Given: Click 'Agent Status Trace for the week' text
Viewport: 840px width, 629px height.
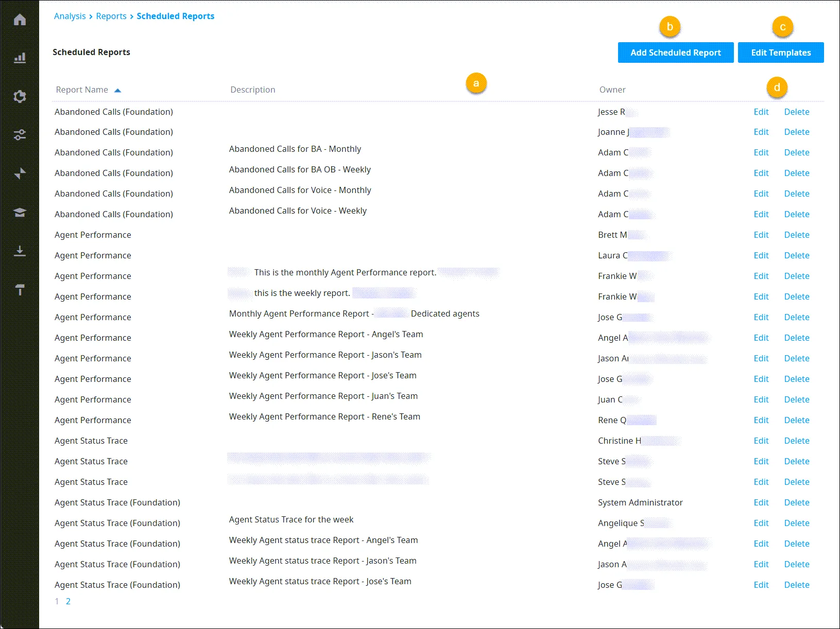Looking at the screenshot, I should coord(291,519).
